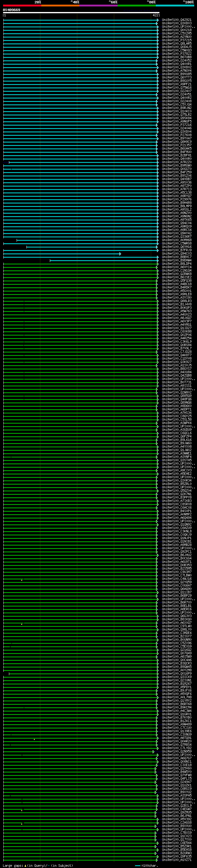Open hit UniRef100_P37215
Screen dimensions: 197x868
[x=177, y=40]
